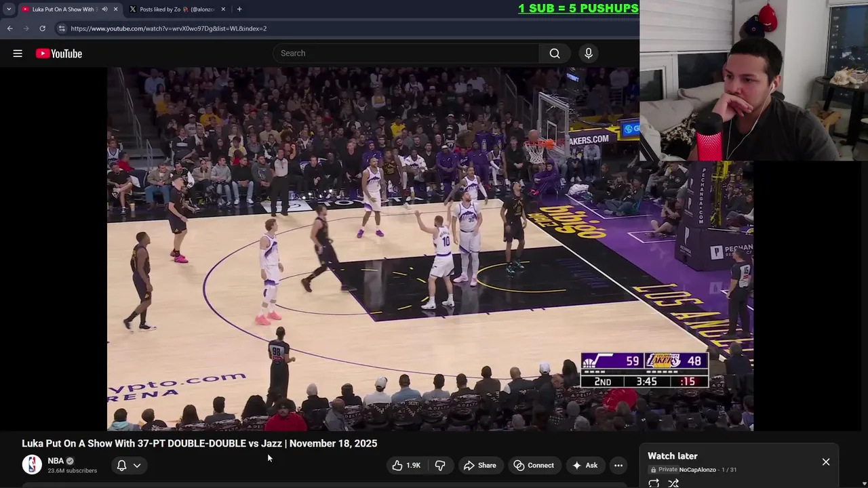Focus the YouTube Search field
The height and width of the screenshot is (488, 868).
[x=406, y=54]
